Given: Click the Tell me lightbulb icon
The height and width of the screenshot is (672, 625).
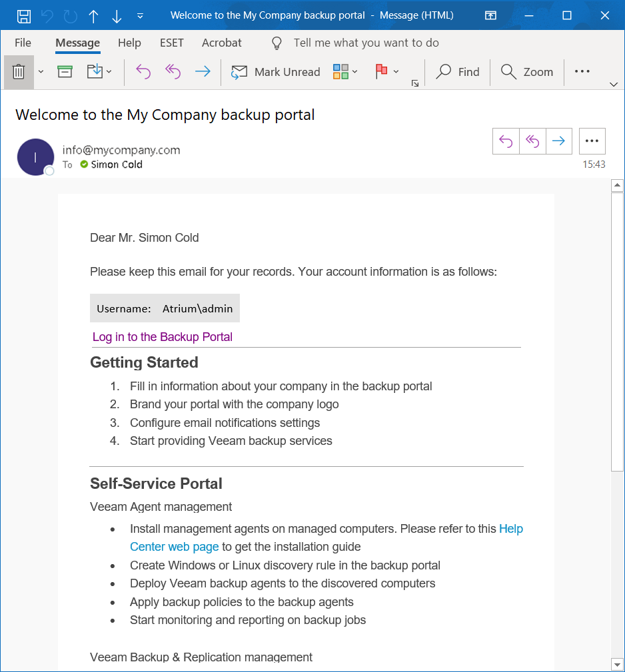Looking at the screenshot, I should (277, 43).
